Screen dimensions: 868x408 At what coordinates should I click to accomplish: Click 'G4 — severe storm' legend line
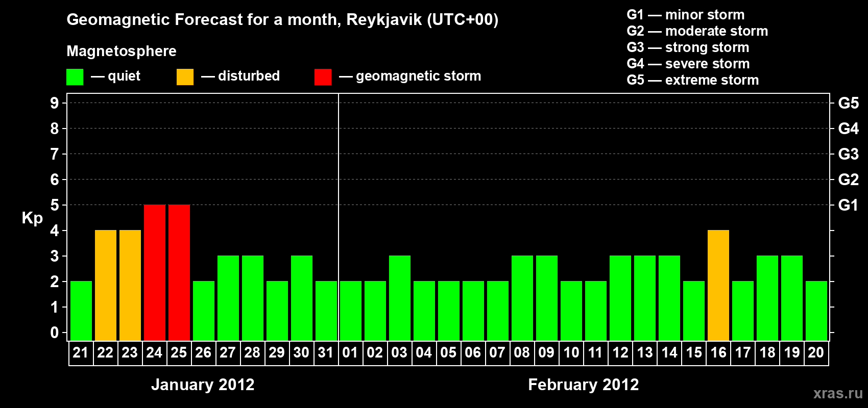688,64
